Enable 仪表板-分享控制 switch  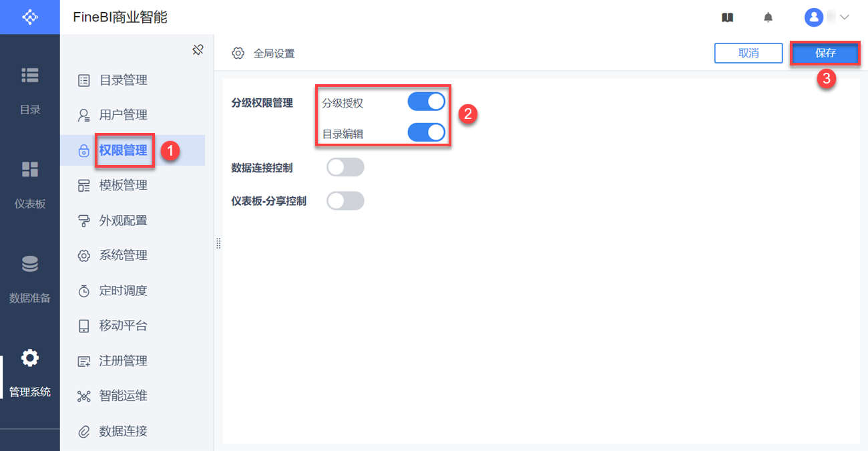pyautogui.click(x=345, y=200)
